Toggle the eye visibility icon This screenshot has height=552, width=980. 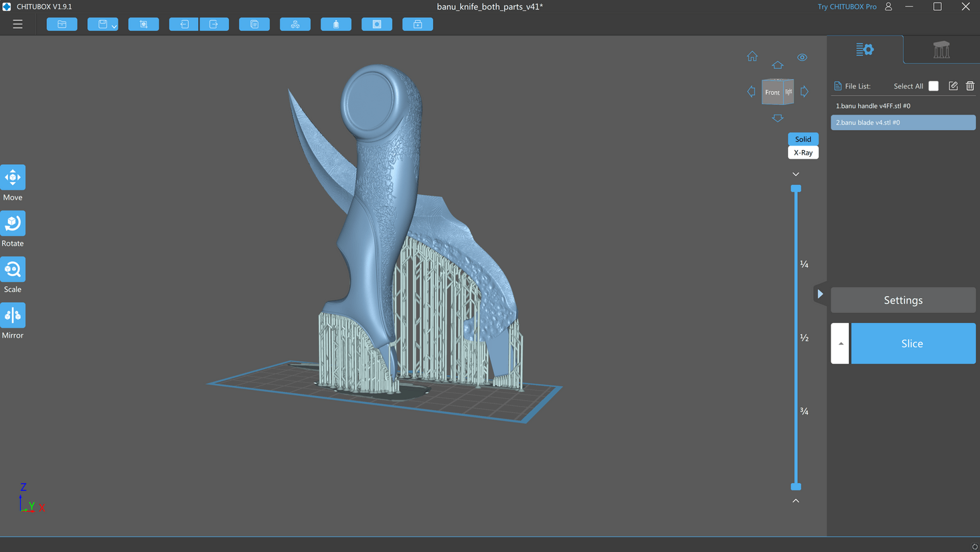point(802,58)
